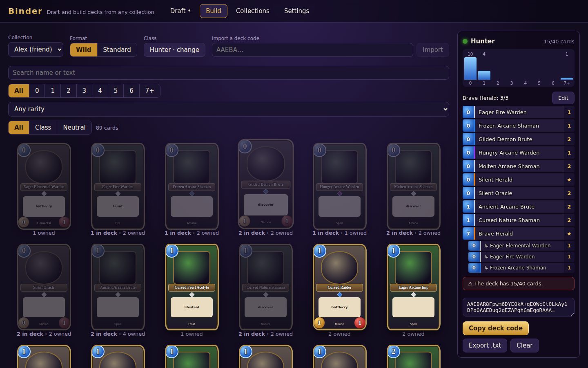Focus the Search name or text field
Image resolution: width=588 pixels, height=368 pixels.
(229, 73)
